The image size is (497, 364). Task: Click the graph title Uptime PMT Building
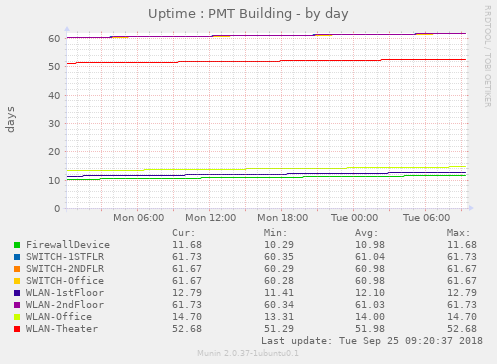coord(248,14)
